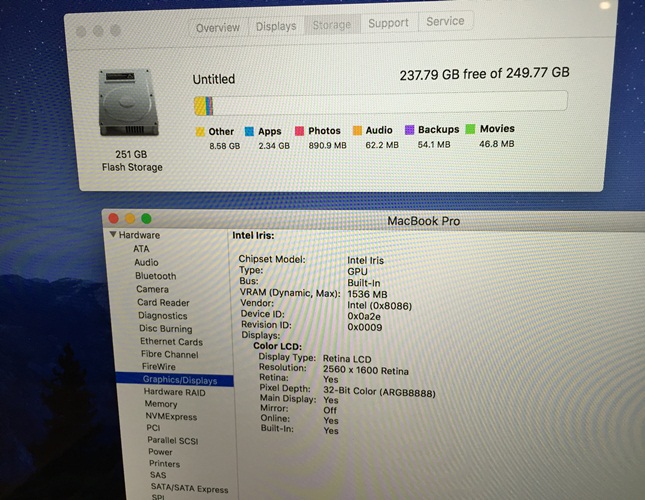Open the Disc Burning entry
This screenshot has width=645, height=500.
click(x=165, y=329)
